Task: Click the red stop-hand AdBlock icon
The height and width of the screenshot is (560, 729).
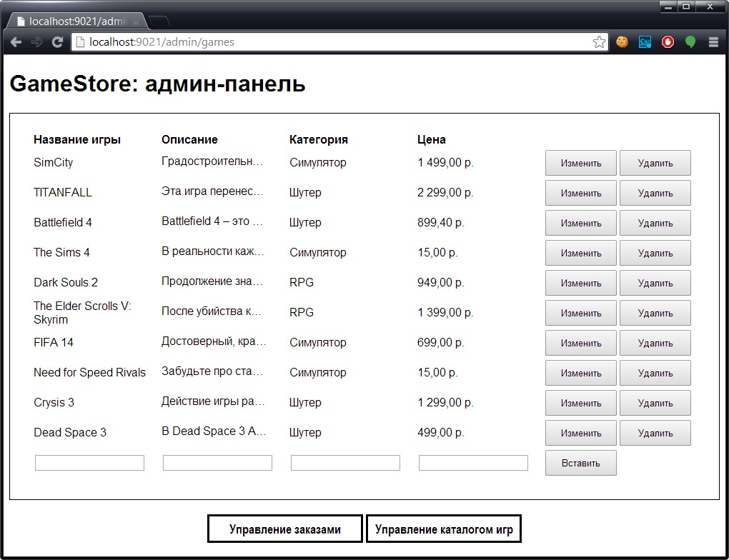Action: pyautogui.click(x=668, y=42)
